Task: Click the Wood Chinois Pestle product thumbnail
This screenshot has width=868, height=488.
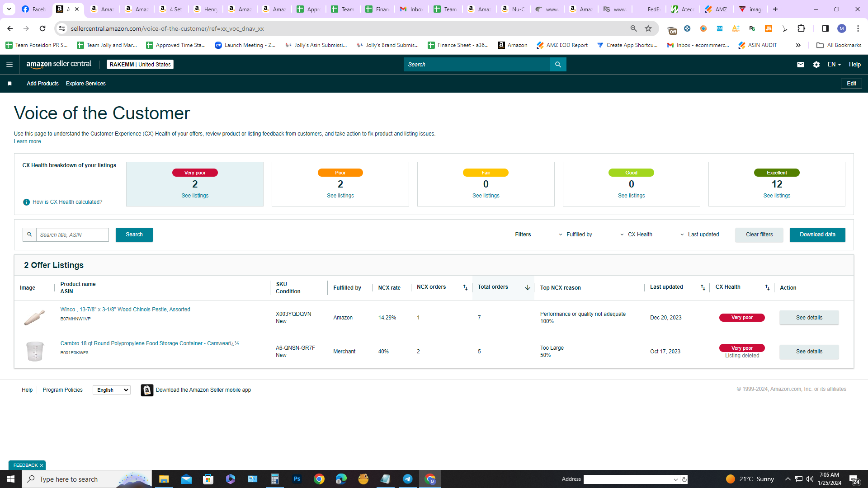Action: (x=34, y=318)
